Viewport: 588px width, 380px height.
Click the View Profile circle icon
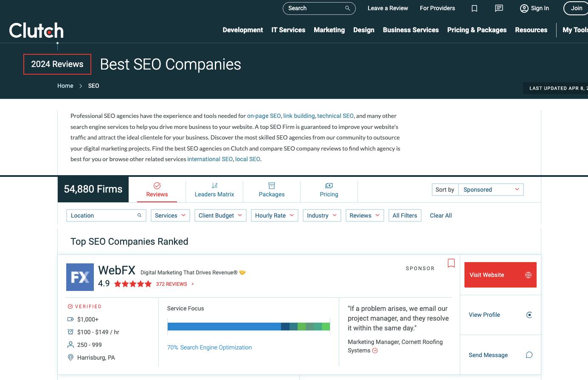pyautogui.click(x=529, y=315)
